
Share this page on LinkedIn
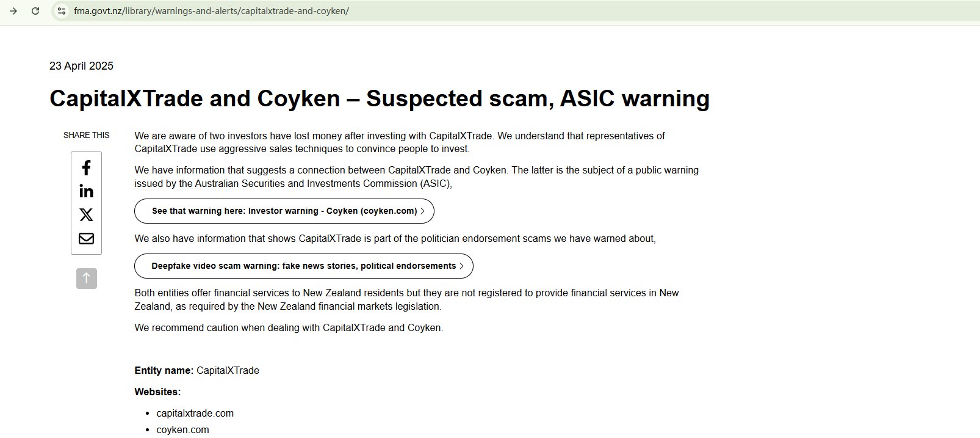[x=86, y=191]
